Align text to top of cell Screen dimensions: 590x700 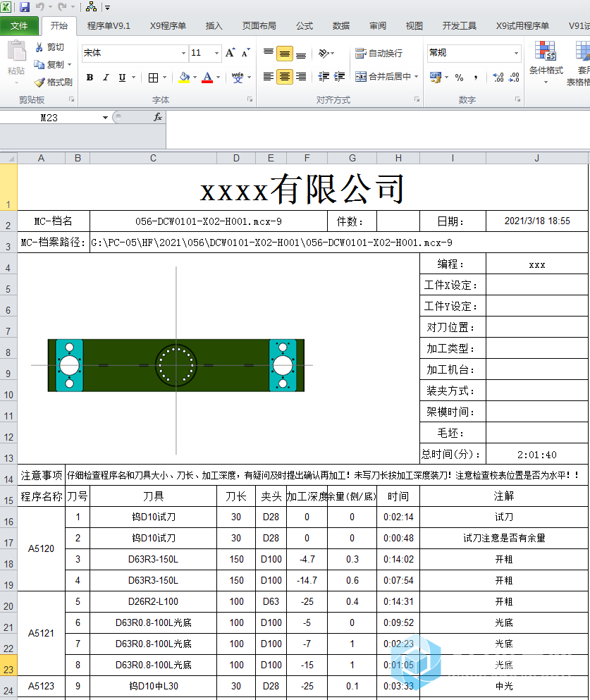pyautogui.click(x=269, y=54)
